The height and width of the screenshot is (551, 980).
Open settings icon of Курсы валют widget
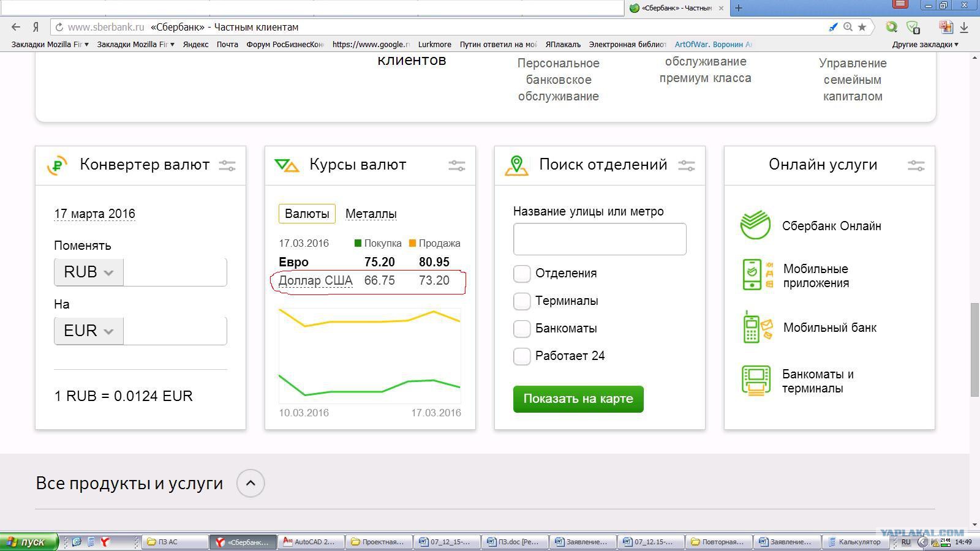[x=457, y=166]
